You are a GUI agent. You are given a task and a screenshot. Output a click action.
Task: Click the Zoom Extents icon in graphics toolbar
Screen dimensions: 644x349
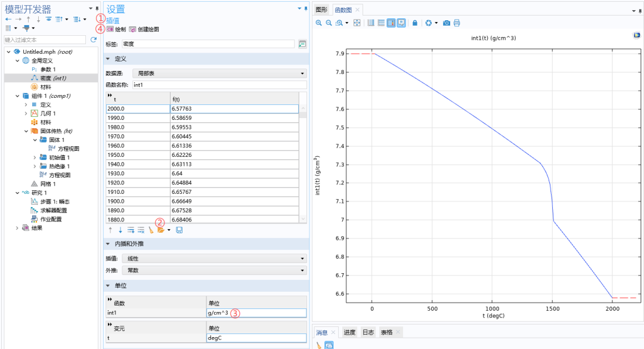pyautogui.click(x=357, y=23)
